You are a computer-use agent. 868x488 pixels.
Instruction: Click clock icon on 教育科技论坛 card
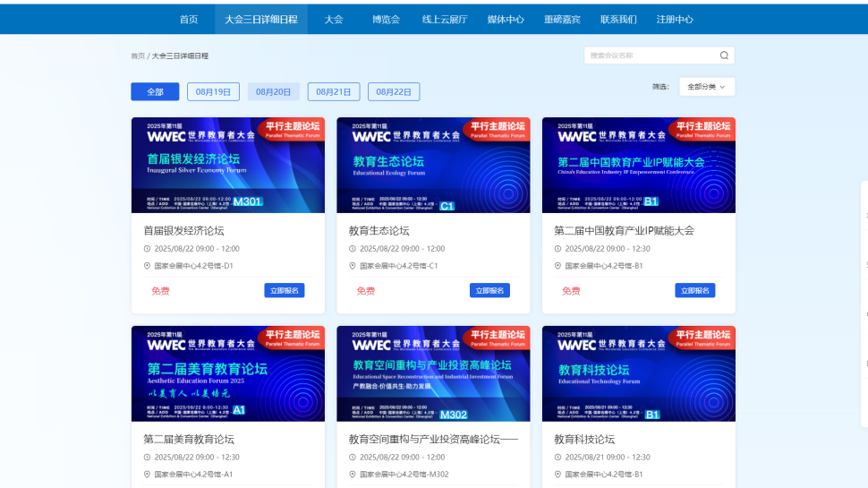click(558, 458)
